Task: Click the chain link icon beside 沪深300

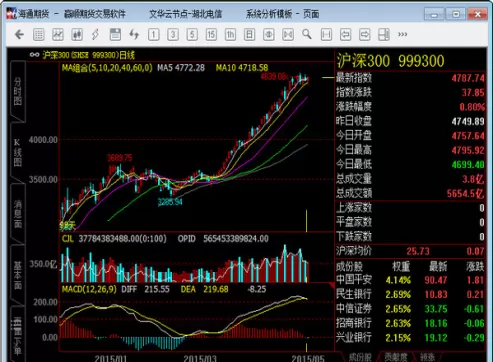Action: [34, 55]
